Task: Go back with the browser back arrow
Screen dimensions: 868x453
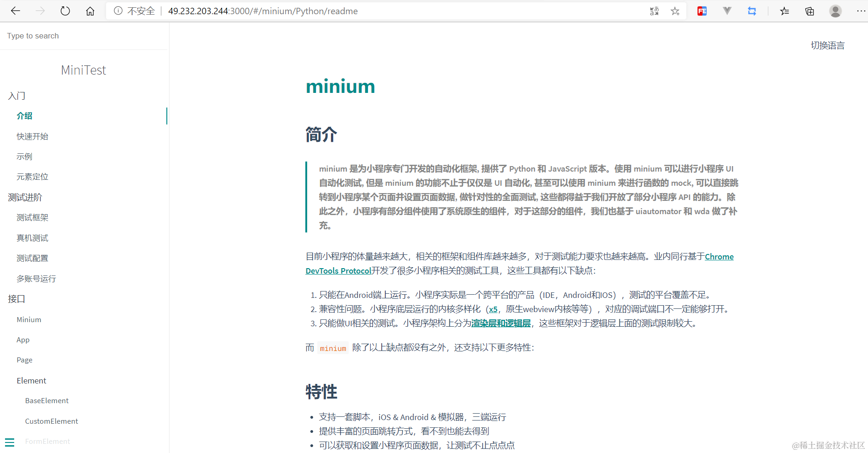Action: pyautogui.click(x=16, y=11)
